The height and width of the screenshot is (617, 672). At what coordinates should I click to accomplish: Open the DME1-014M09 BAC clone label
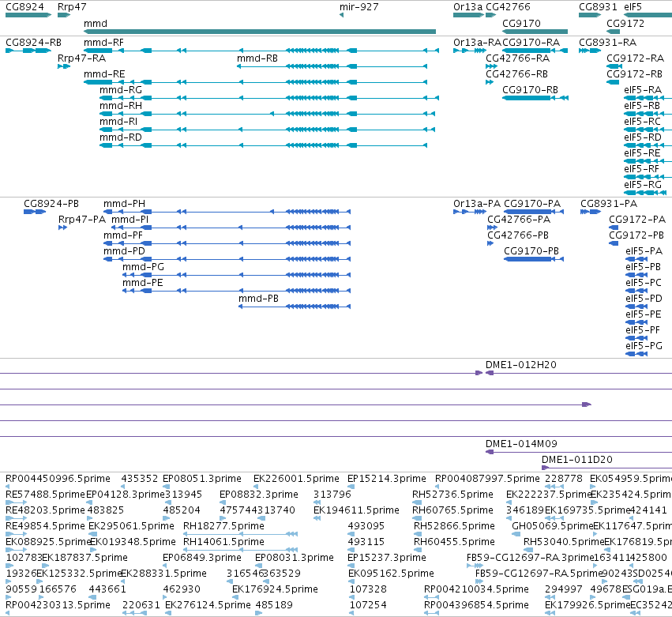point(522,443)
